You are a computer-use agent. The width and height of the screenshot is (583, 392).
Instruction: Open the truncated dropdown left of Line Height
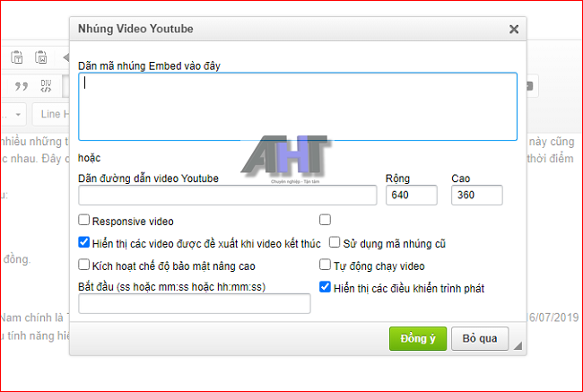tap(13, 114)
